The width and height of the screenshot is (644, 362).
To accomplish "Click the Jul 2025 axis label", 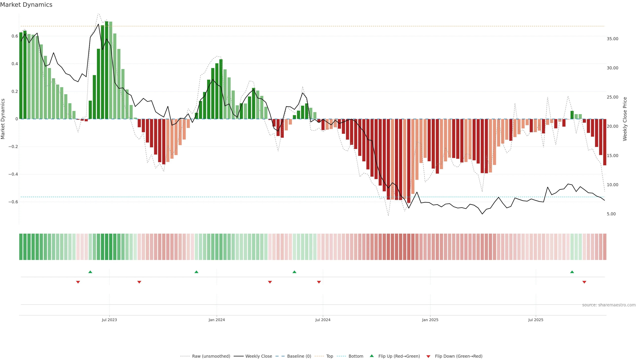I will pos(535,320).
